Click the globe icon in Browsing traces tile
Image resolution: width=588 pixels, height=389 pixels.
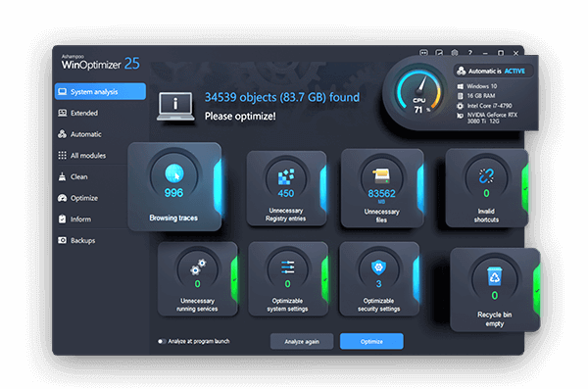174,174
